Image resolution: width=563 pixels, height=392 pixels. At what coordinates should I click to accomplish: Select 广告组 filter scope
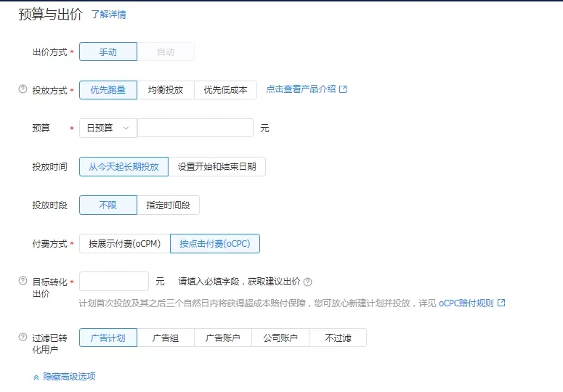click(166, 338)
